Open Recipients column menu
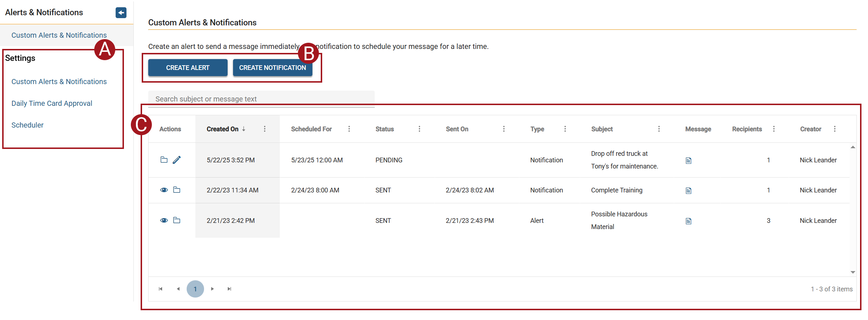The width and height of the screenshot is (868, 320). (774, 129)
